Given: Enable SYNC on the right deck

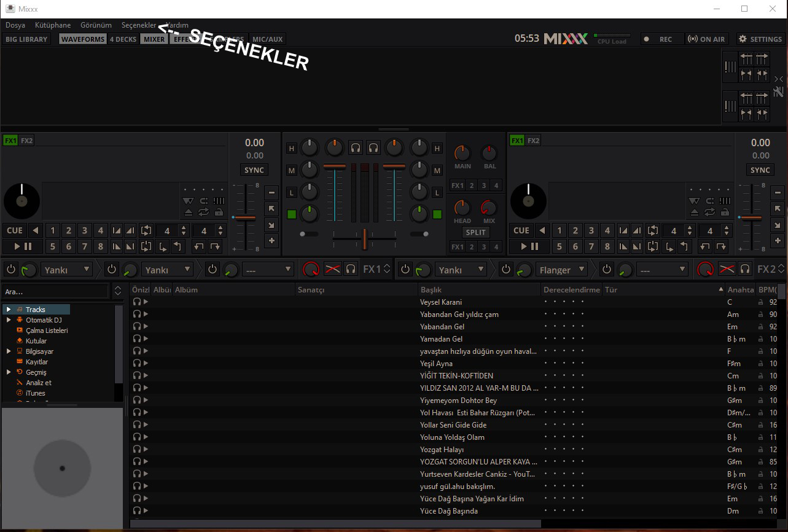Looking at the screenshot, I should click(760, 170).
